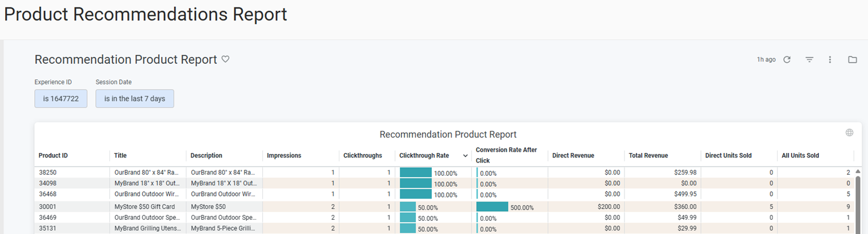Sort by the Impressions column header
Viewport: 868px width, 234px height.
pos(284,156)
